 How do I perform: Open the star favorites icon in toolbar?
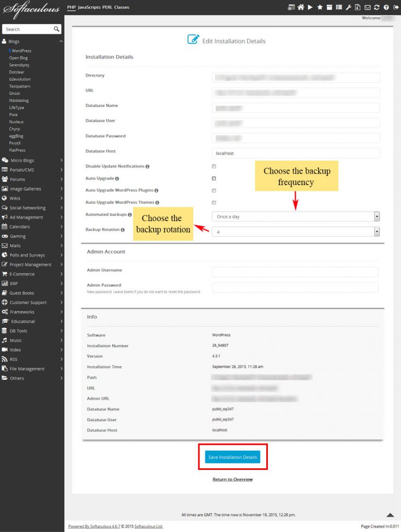320,7
